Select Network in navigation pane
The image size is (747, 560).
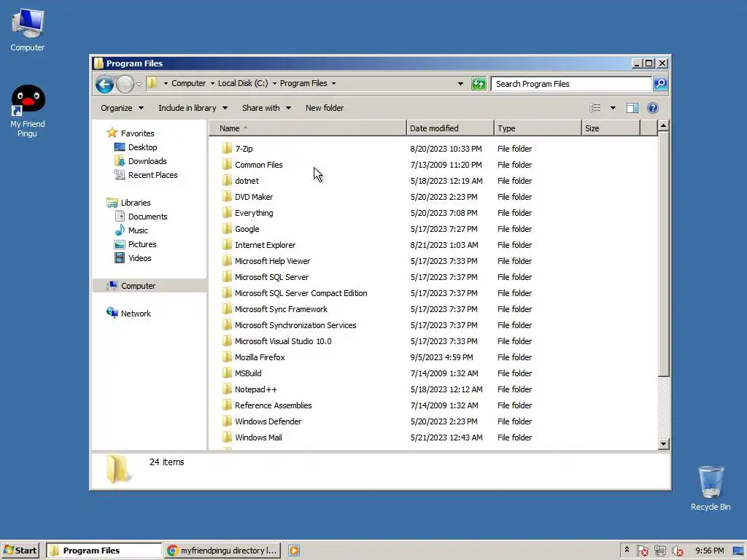click(135, 314)
